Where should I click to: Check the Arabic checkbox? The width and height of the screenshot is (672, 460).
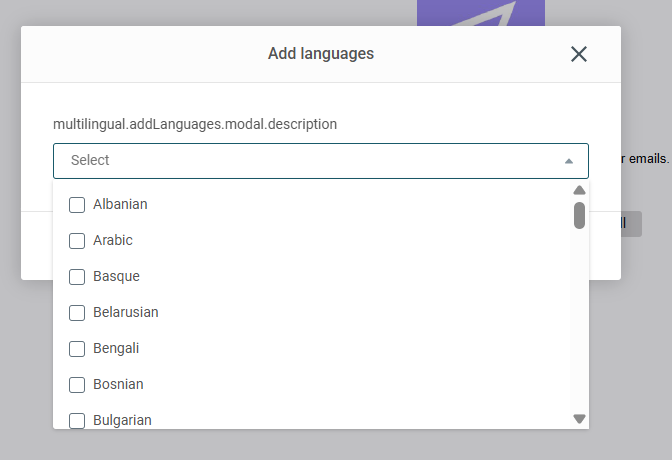(x=77, y=241)
